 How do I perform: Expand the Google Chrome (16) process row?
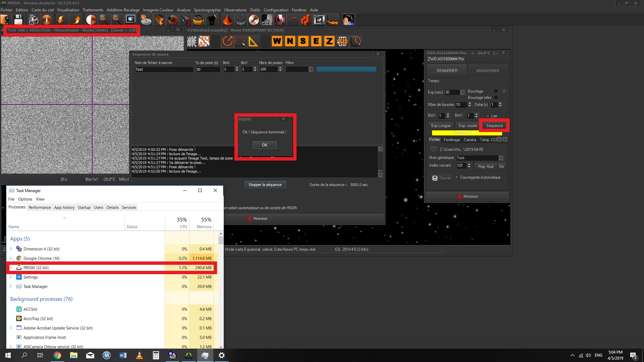[11, 258]
